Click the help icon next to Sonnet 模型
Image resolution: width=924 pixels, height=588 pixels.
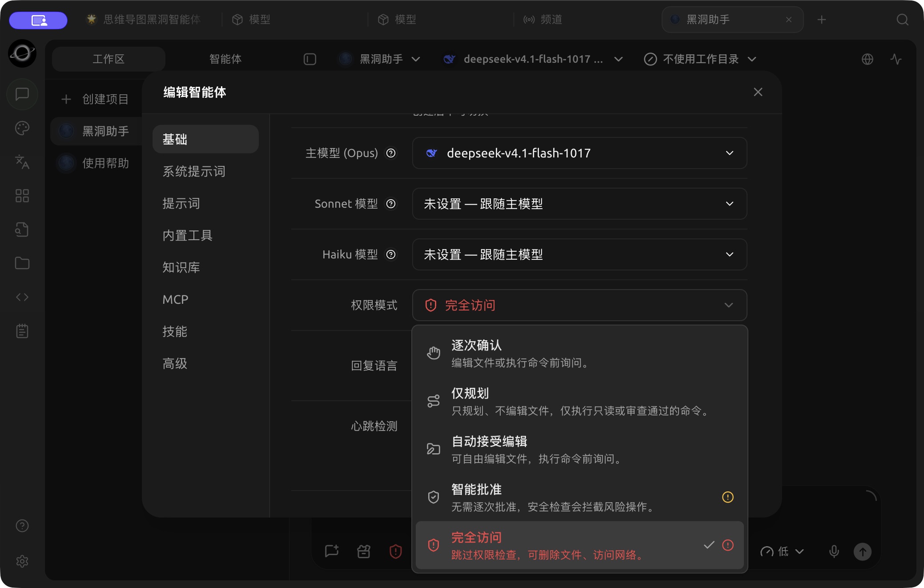tap(391, 204)
